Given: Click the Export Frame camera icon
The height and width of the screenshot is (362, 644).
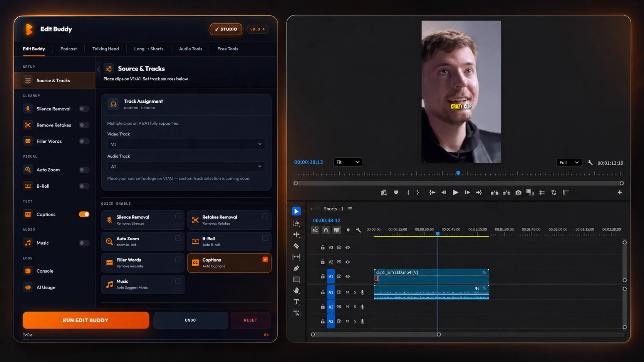Looking at the screenshot, I should (x=518, y=192).
